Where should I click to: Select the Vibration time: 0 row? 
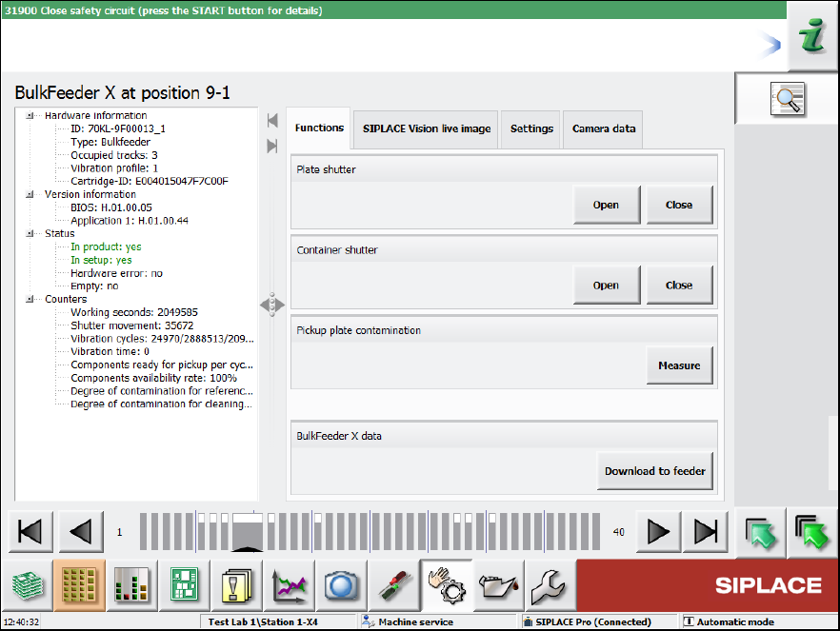coord(110,351)
